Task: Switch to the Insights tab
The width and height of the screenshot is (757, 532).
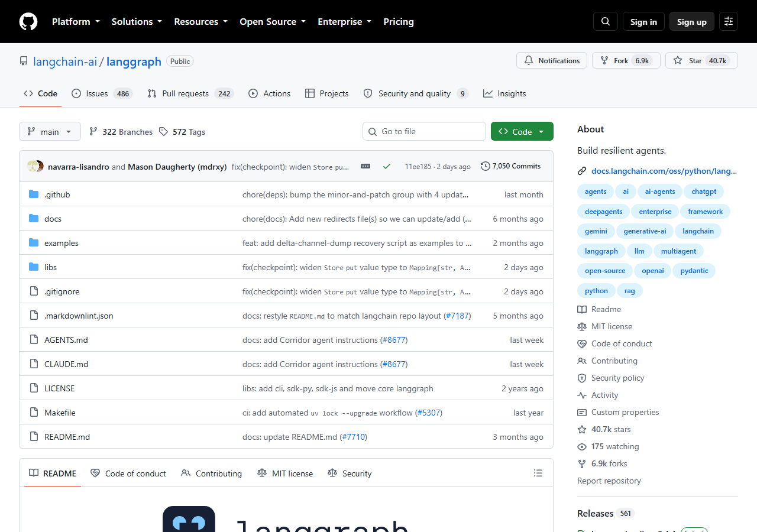Action: pos(504,93)
